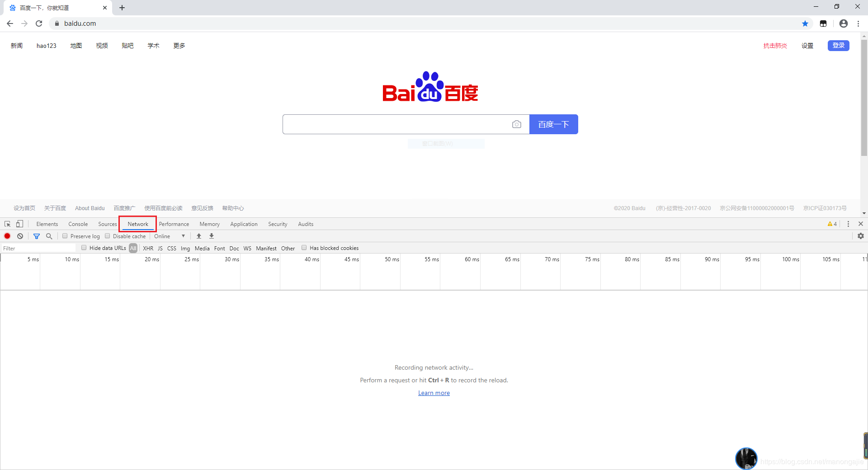Viewport: 868px width, 470px height.
Task: Open the extension icon beside the bookmark star
Action: pyautogui.click(x=823, y=23)
